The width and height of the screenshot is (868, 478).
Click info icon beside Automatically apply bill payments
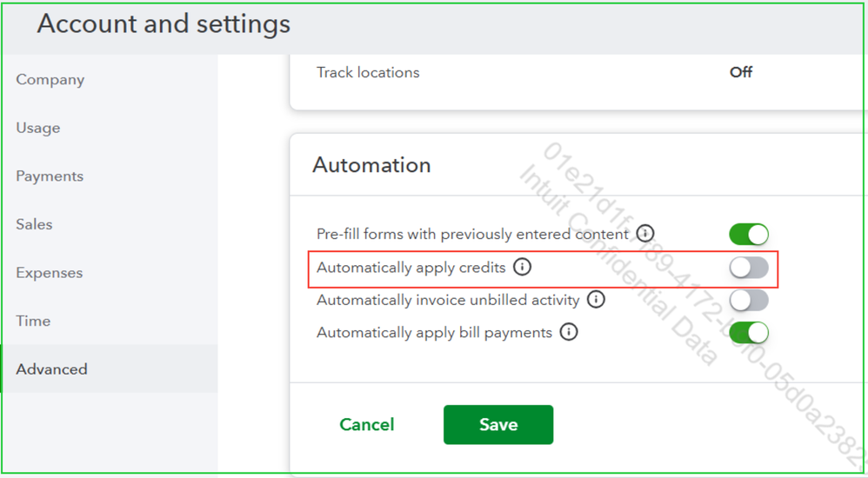click(569, 332)
